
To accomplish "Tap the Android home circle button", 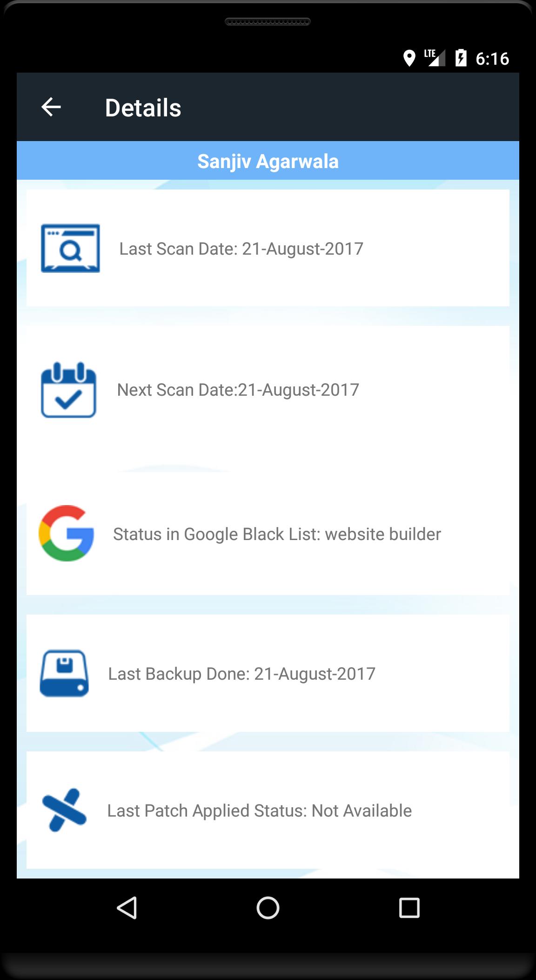I will [268, 908].
